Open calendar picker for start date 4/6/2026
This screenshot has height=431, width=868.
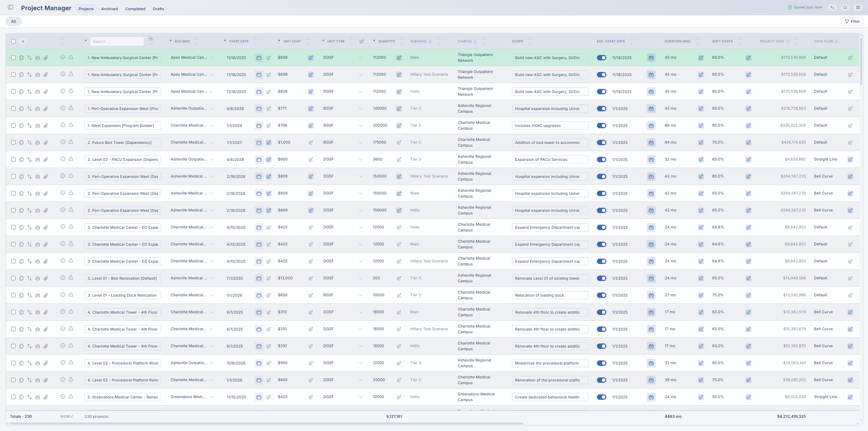(x=259, y=109)
